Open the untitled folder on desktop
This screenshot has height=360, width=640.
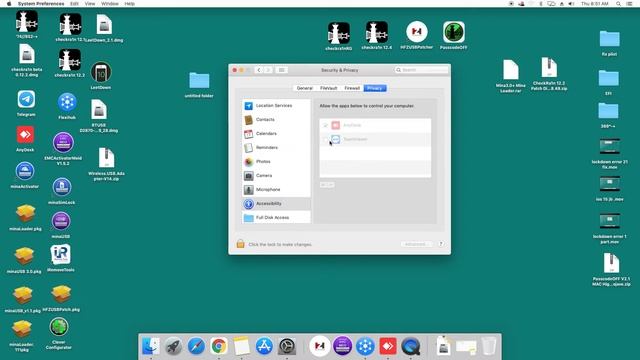tap(199, 81)
